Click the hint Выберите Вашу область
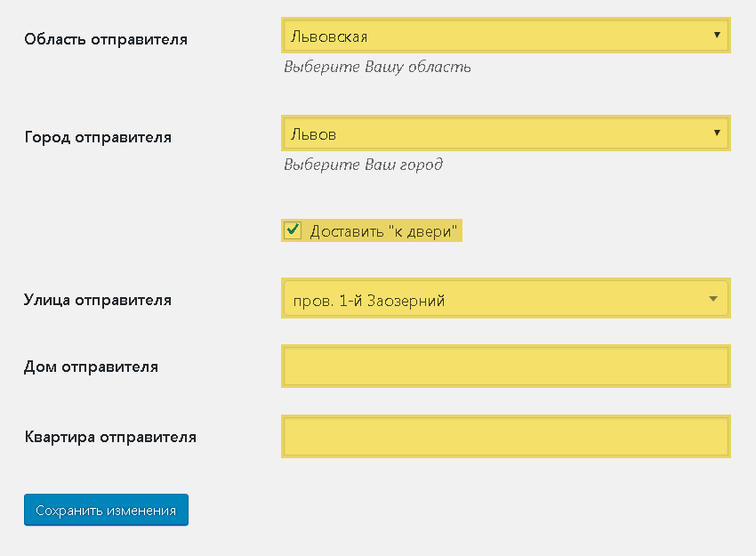The image size is (756, 556). pyautogui.click(x=377, y=67)
